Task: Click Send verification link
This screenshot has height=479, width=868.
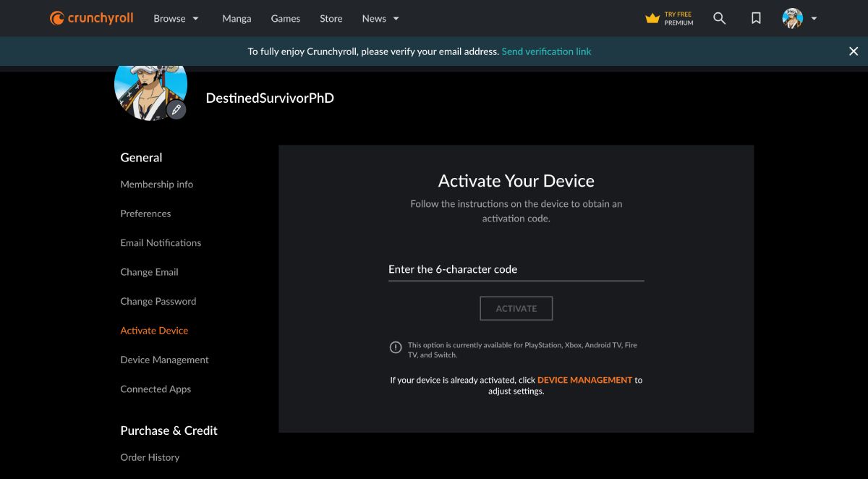Action: pyautogui.click(x=546, y=51)
